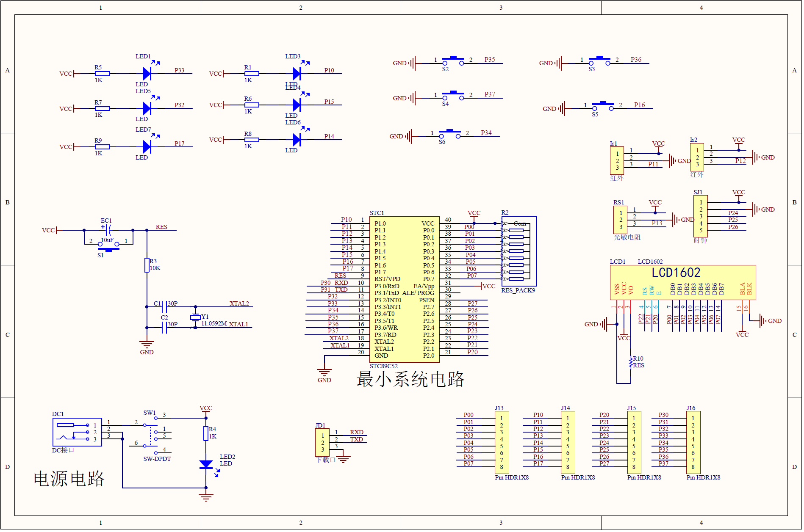Click the 最小系统电路 title text

point(410,379)
